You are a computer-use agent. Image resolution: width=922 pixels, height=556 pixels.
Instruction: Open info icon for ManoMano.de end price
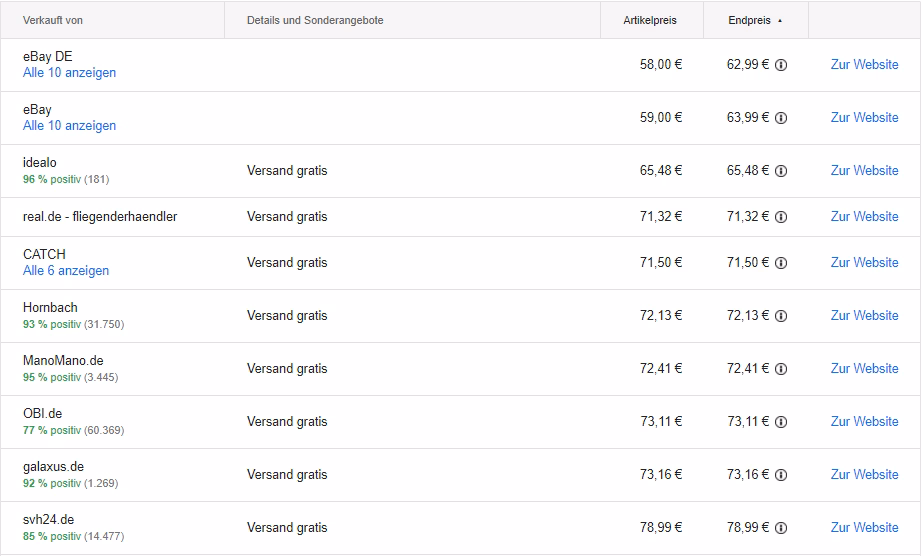click(x=781, y=369)
